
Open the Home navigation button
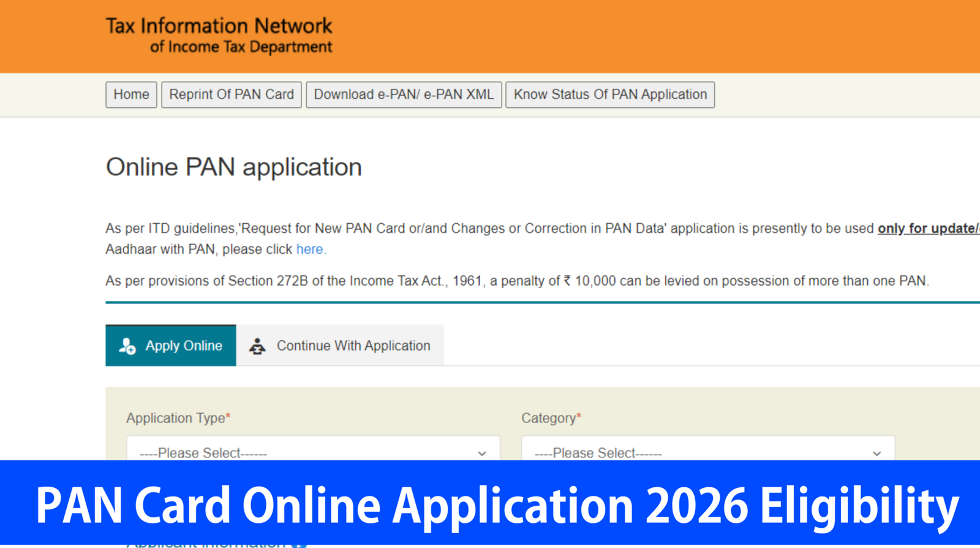pyautogui.click(x=131, y=94)
